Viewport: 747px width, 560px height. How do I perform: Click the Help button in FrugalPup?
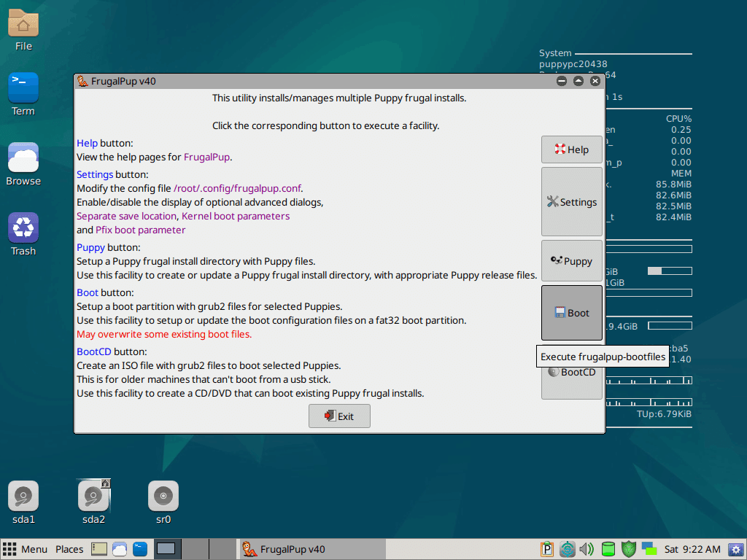572,149
